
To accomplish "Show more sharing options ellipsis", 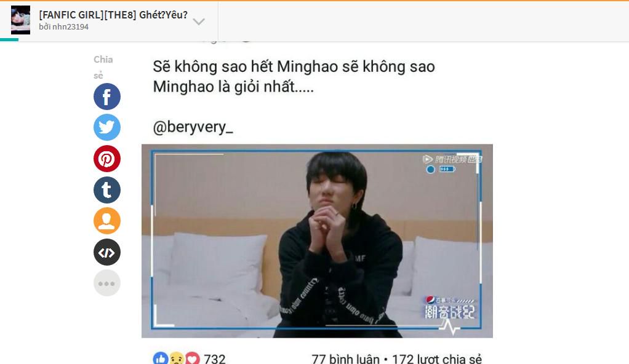I will 106,283.
